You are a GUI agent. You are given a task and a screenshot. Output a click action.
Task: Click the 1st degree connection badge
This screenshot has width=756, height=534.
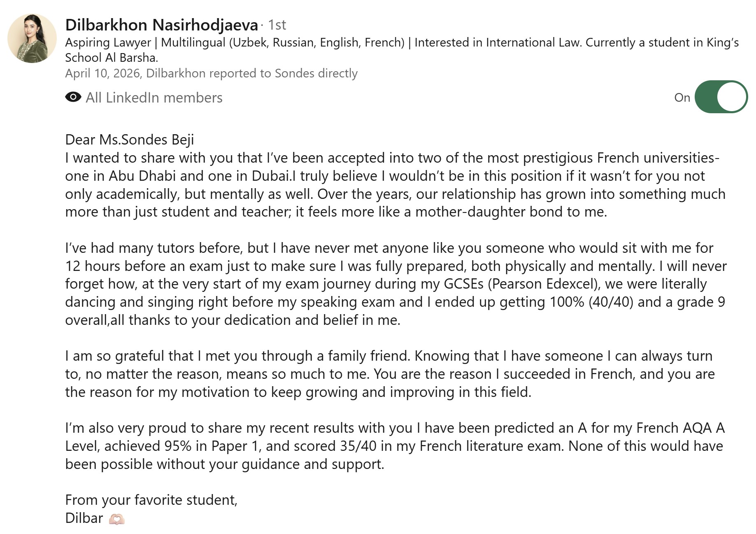277,25
